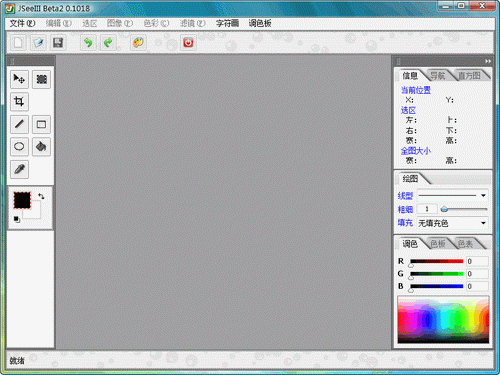This screenshot has height=375, width=500.
Task: Click the new document toolbar icon
Action: [x=18, y=43]
